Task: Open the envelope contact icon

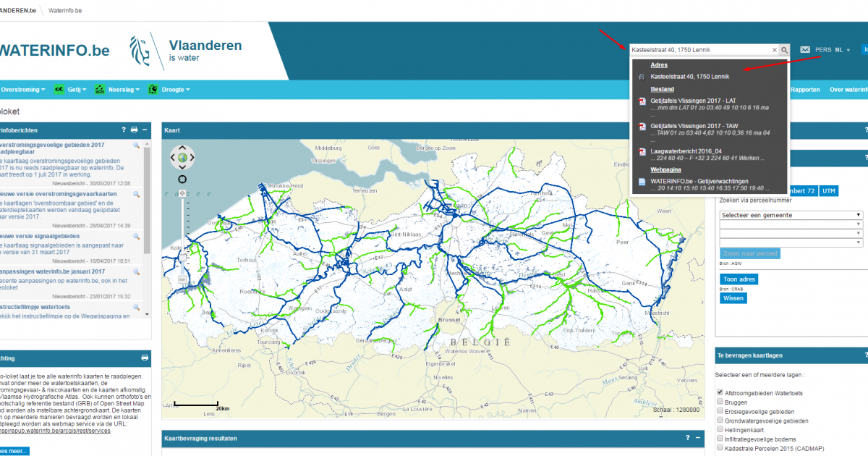Action: [805, 50]
